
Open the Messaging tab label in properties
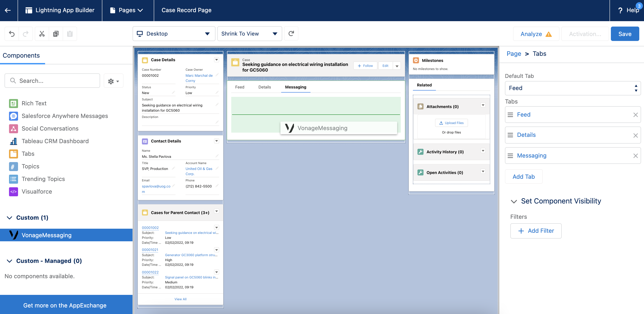[x=532, y=156]
